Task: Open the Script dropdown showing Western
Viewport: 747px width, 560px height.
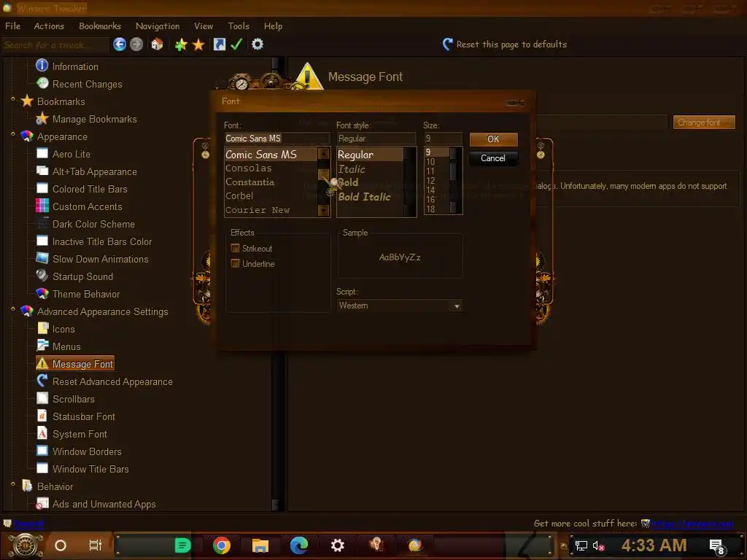Action: click(x=399, y=306)
